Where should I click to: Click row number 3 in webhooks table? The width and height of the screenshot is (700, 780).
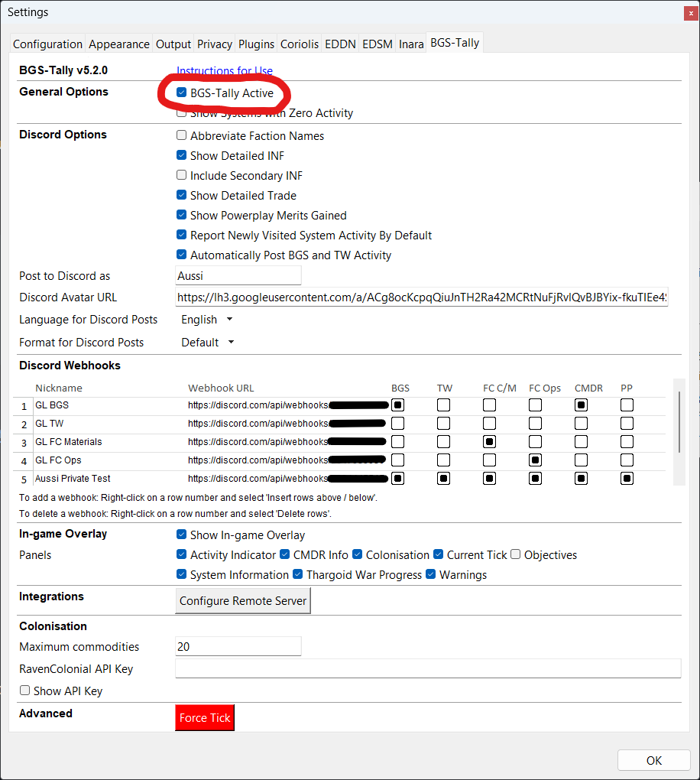24,443
